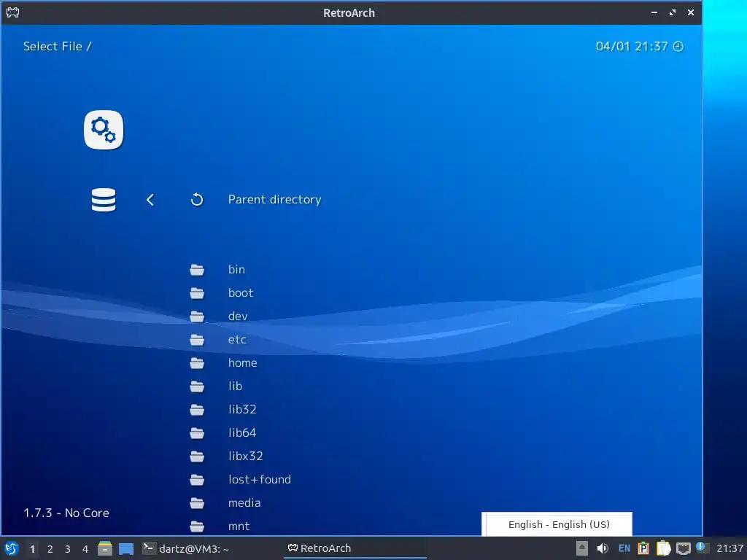Click the blue show-desktop taskbar icon
The width and height of the screenshot is (747, 560).
coord(126,549)
